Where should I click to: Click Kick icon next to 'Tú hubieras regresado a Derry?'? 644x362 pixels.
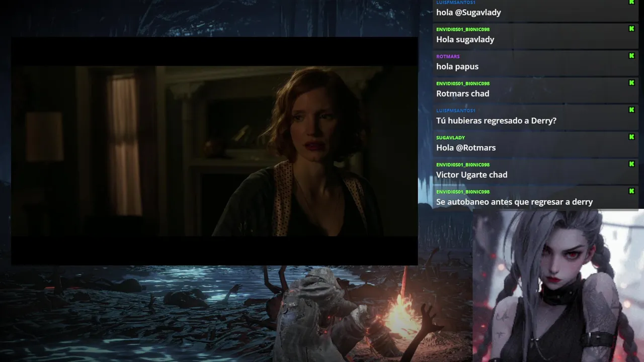(631, 110)
